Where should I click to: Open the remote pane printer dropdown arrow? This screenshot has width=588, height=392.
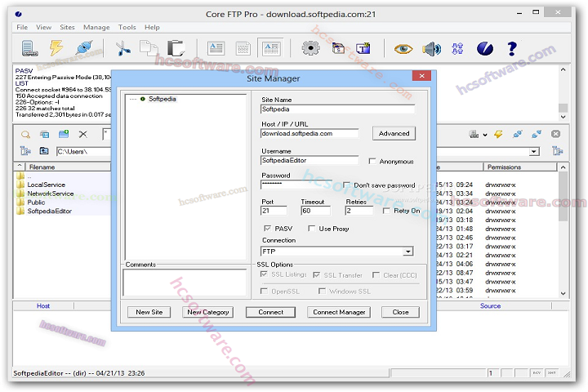tap(485, 135)
